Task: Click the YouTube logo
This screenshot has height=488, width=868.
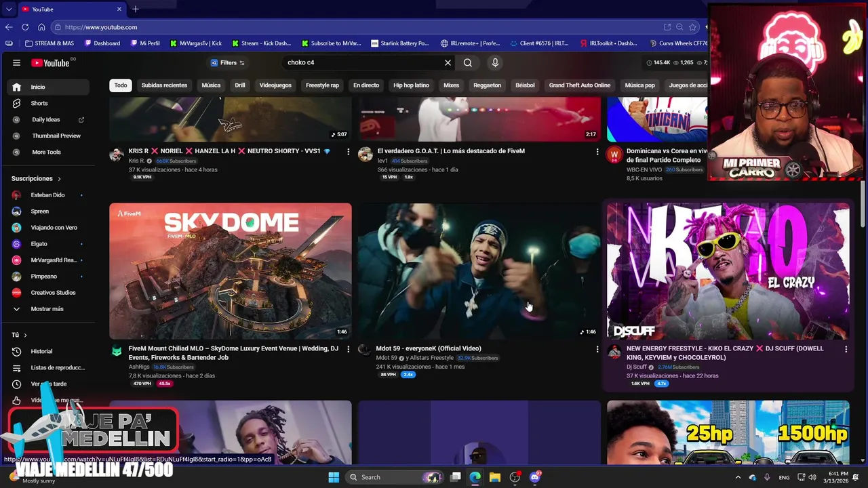Action: click(50, 63)
